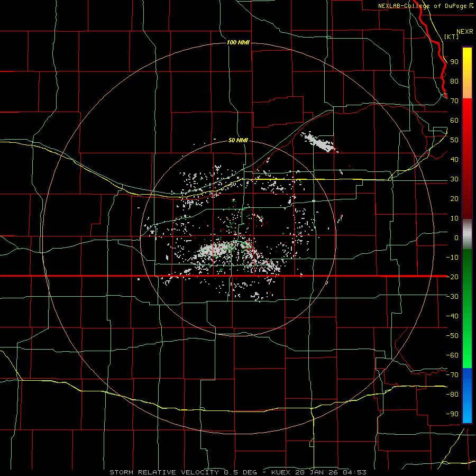Click the 0 value on velocity scale
This screenshot has width=476, height=476.
[x=456, y=237]
